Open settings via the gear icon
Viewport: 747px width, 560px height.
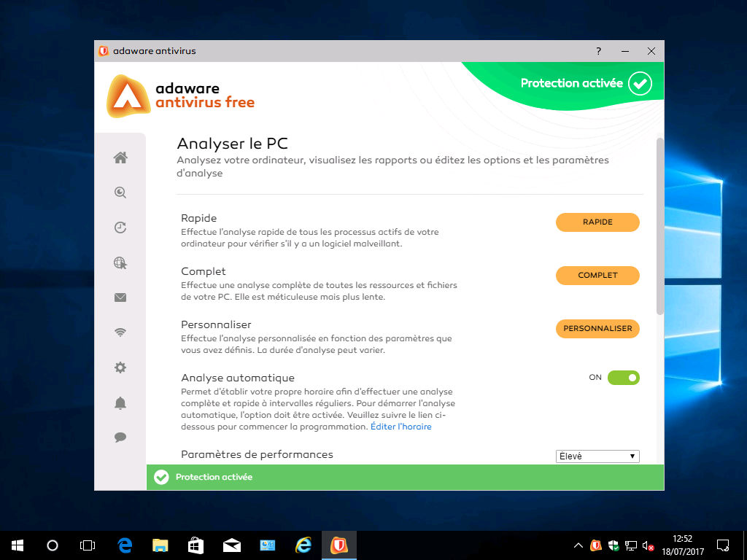(120, 367)
